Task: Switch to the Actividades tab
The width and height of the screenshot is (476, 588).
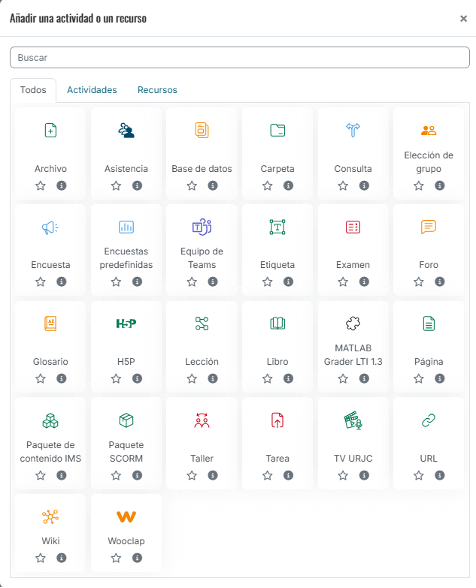Action: [92, 90]
